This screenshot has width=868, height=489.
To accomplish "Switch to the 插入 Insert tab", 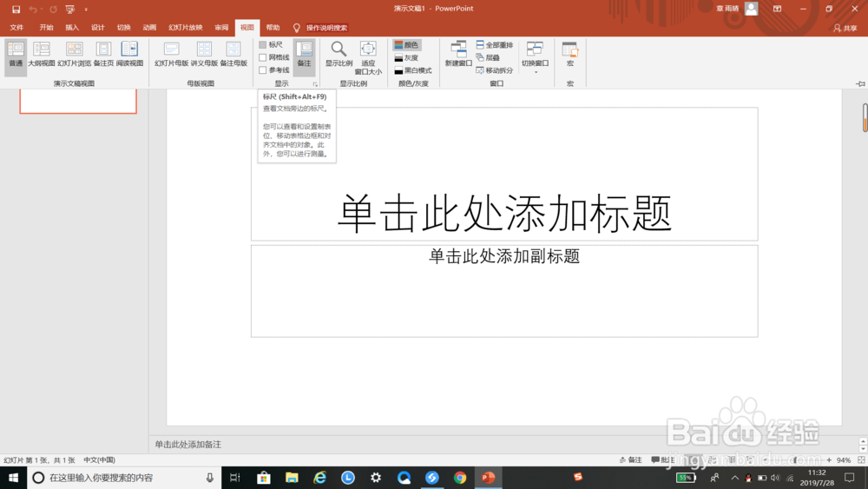I will (x=72, y=27).
